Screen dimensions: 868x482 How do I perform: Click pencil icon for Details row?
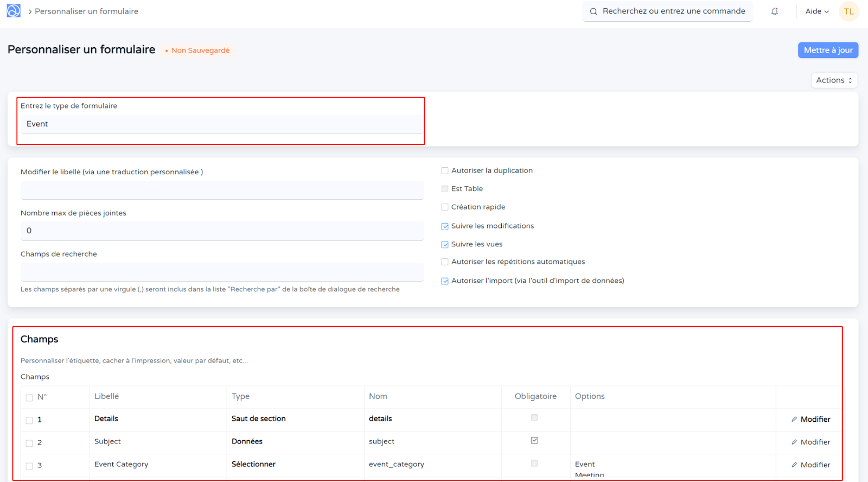coord(794,420)
